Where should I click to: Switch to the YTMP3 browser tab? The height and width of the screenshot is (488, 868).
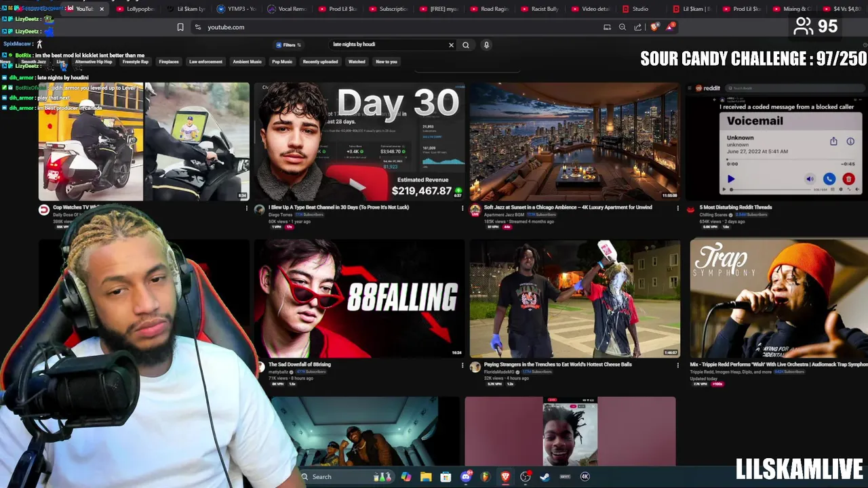(x=237, y=9)
